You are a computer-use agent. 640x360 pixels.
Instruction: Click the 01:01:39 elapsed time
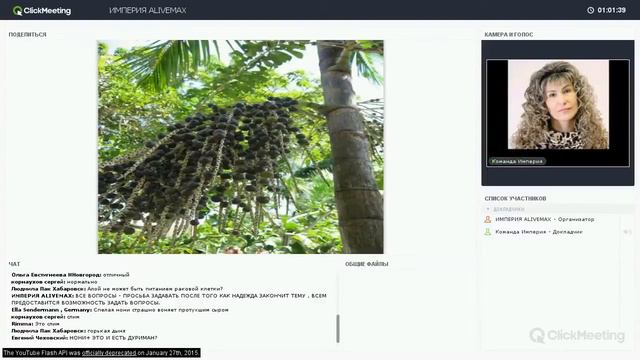coord(611,10)
